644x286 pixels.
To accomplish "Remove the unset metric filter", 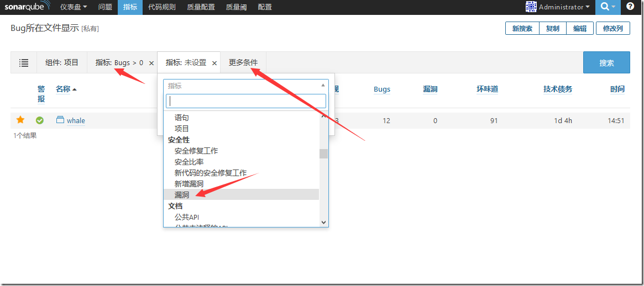I will [x=214, y=63].
